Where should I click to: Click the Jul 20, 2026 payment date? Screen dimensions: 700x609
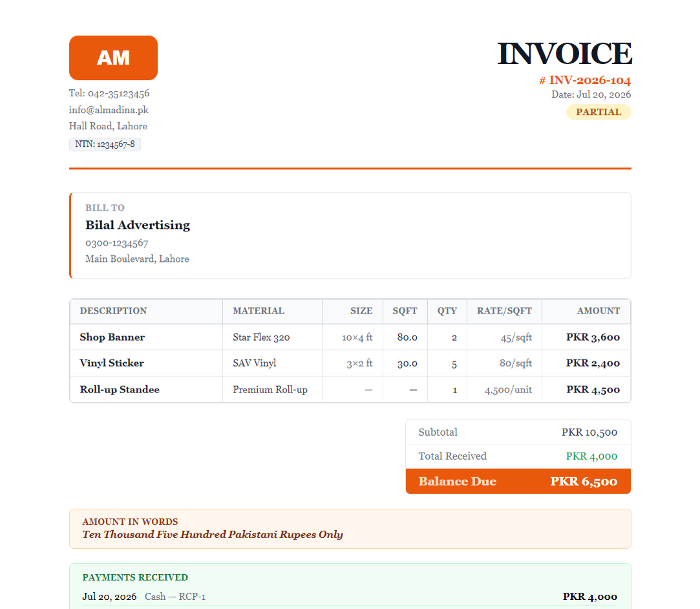109,597
